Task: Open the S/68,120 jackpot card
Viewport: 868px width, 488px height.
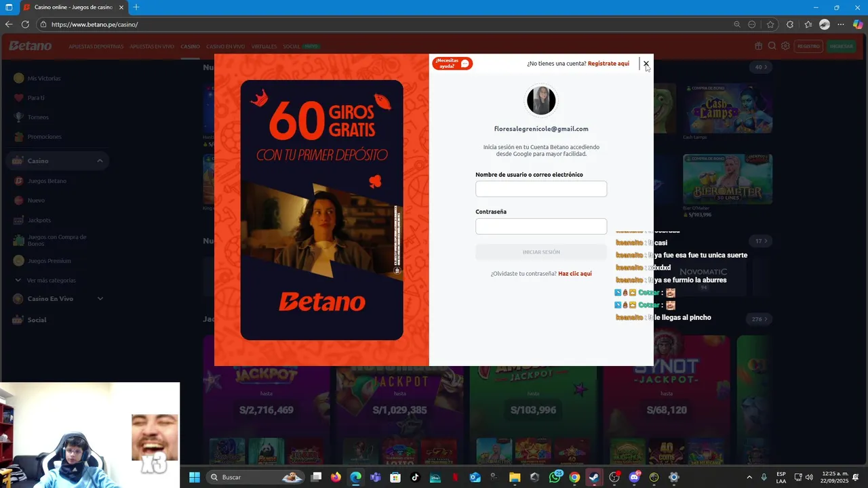Action: tap(667, 410)
